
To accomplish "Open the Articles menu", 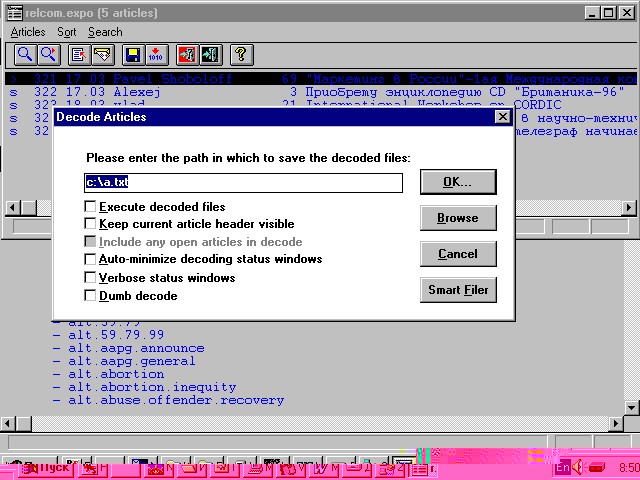I will pyautogui.click(x=28, y=32).
